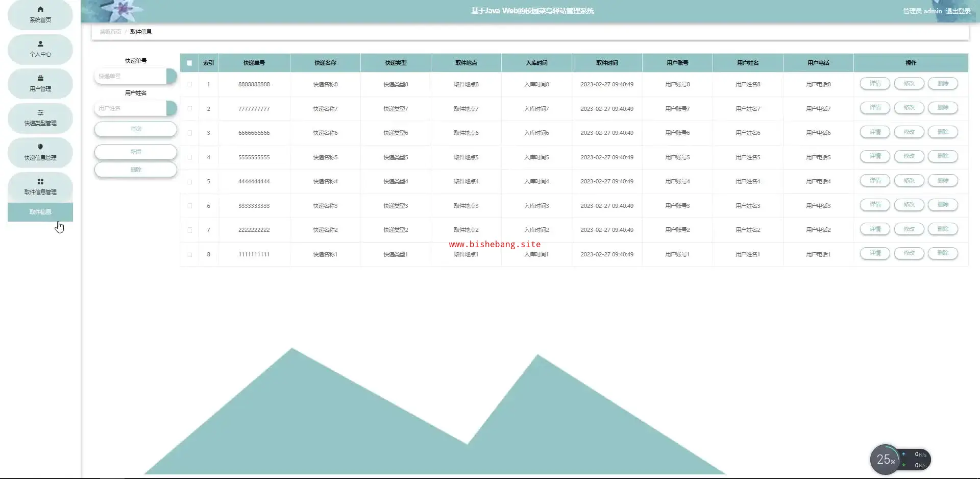Screen dimensions: 980x479
Task: Click the grid icon for 取件信息管理
Action: coord(40,182)
